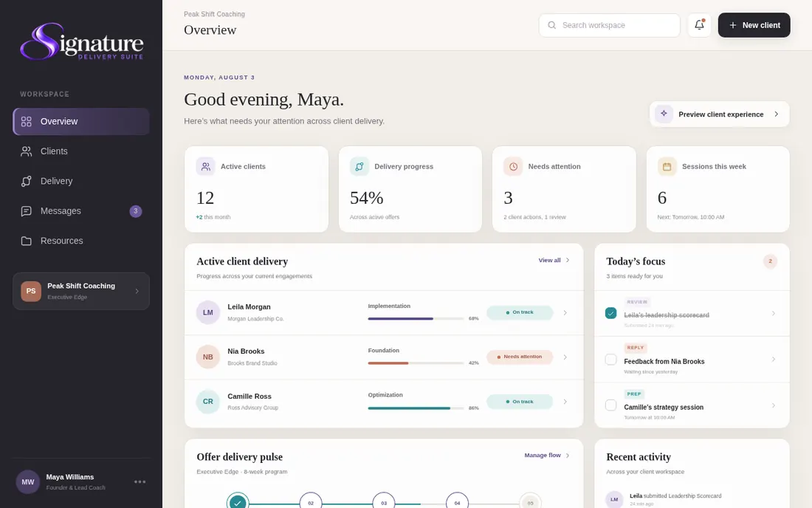Open Camille's strategy session chevron
812x508 pixels.
click(x=773, y=405)
